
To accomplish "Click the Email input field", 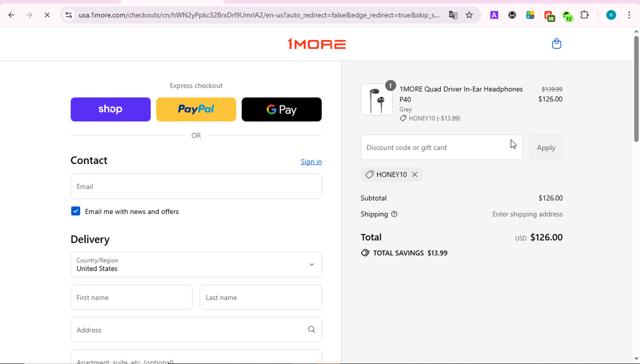I will point(196,186).
